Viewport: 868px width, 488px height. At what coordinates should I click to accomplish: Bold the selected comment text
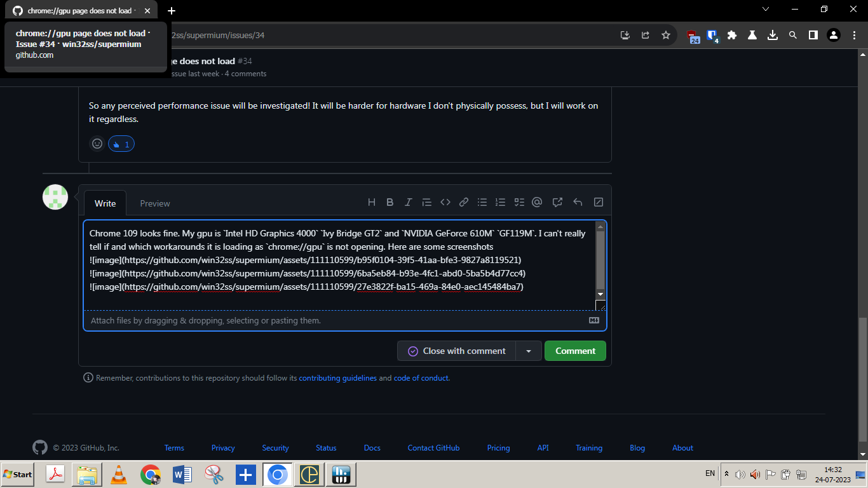390,202
